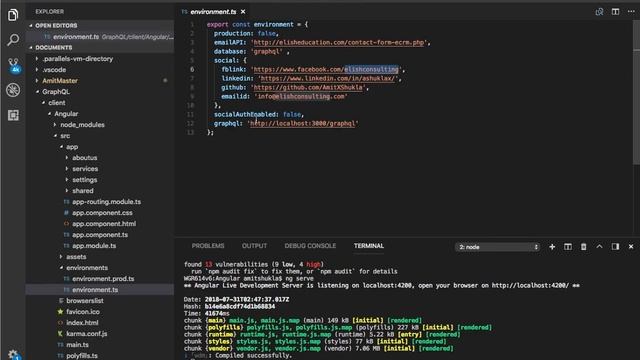This screenshot has height=360, width=640.
Task: Expand the settings folder
Action: pos(84,180)
